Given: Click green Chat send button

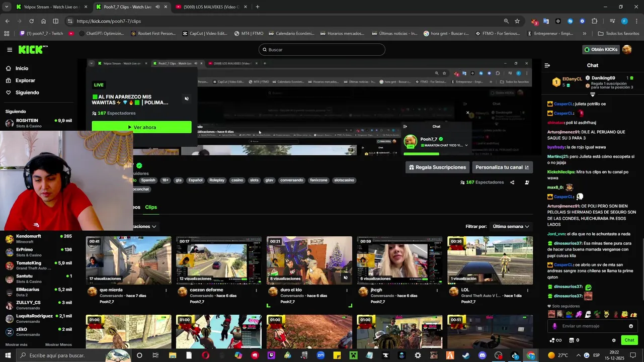Looking at the screenshot, I should [x=629, y=340].
